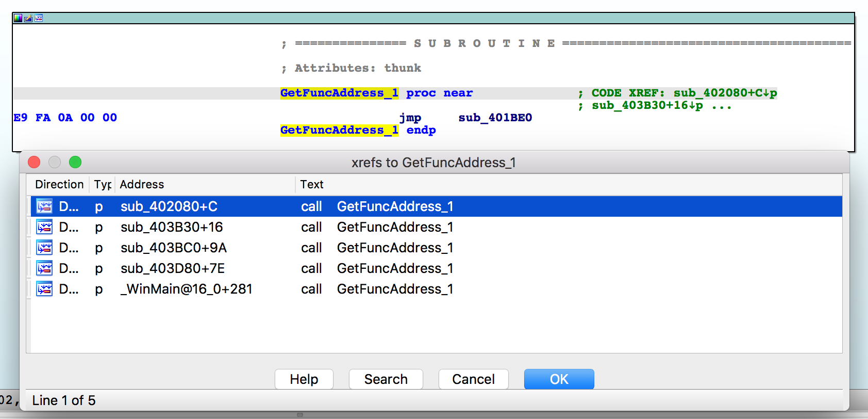
Task: Click the xref icon on the sub_403B30+16 row
Action: pos(44,227)
